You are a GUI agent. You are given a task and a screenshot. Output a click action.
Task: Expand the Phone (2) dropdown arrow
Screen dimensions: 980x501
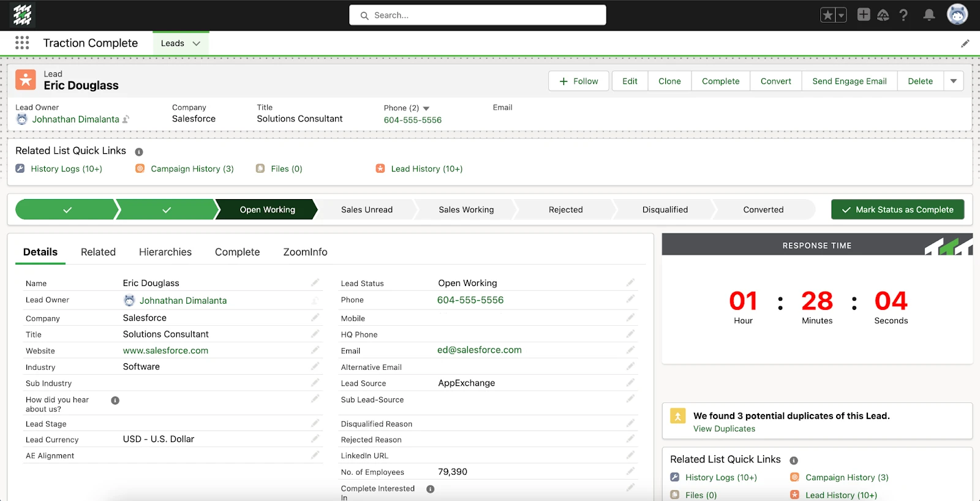click(426, 108)
